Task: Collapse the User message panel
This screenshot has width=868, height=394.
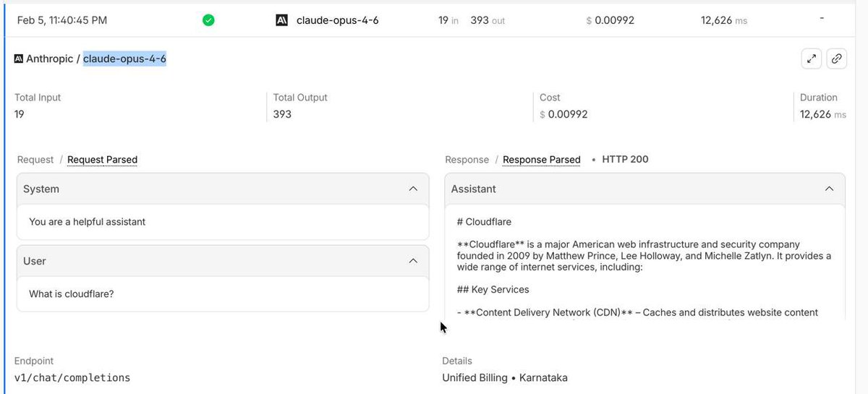Action: point(413,260)
